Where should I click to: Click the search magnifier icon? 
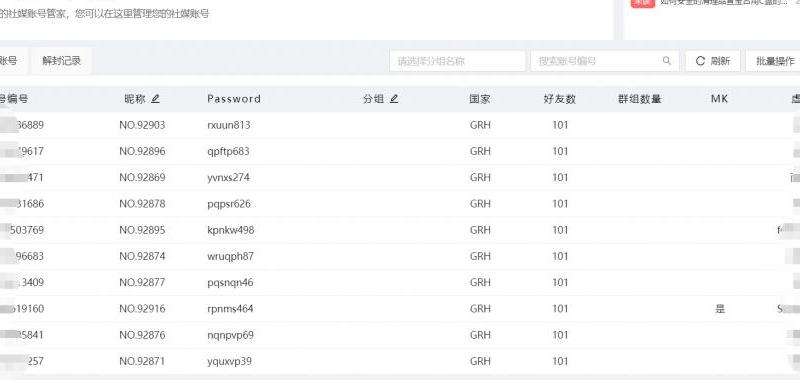667,61
